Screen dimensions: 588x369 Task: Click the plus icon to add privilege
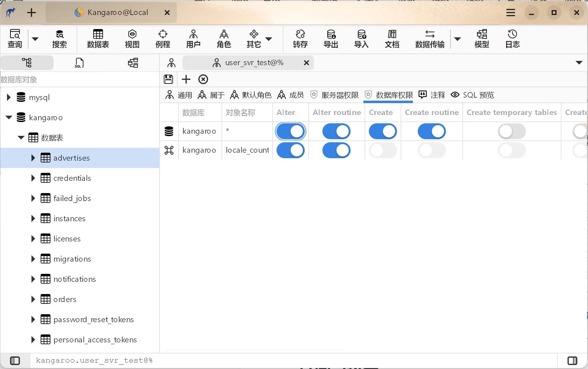(186, 79)
